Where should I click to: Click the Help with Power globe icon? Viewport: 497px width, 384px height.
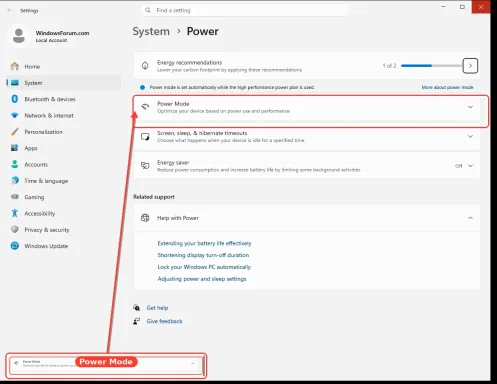point(145,218)
